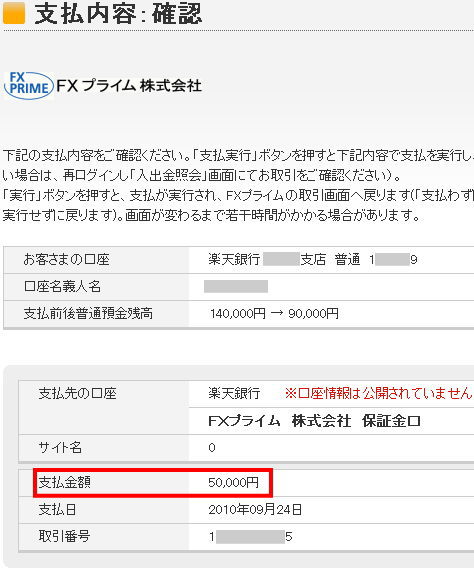Select the 支払金額 label
The image size is (474, 568).
click(64, 483)
